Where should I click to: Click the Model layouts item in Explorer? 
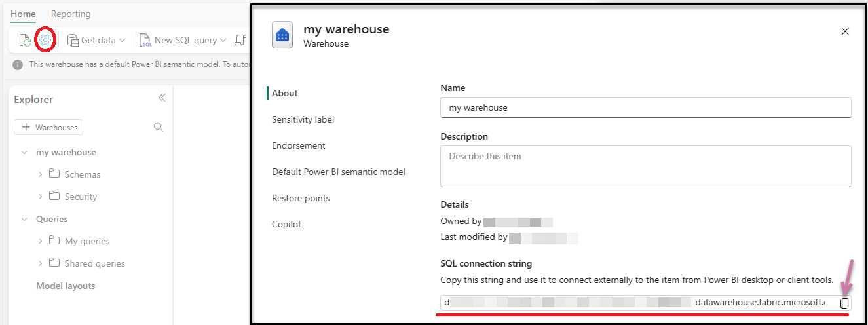[66, 286]
